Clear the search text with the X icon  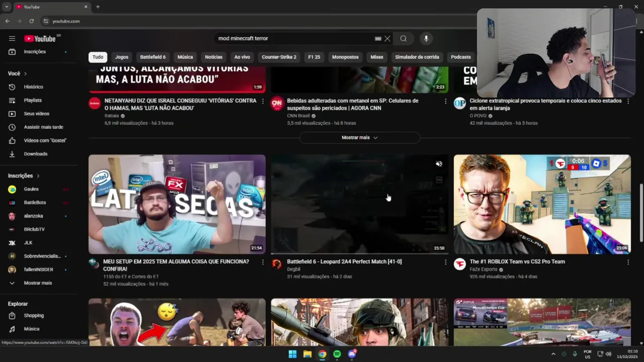[x=387, y=38]
